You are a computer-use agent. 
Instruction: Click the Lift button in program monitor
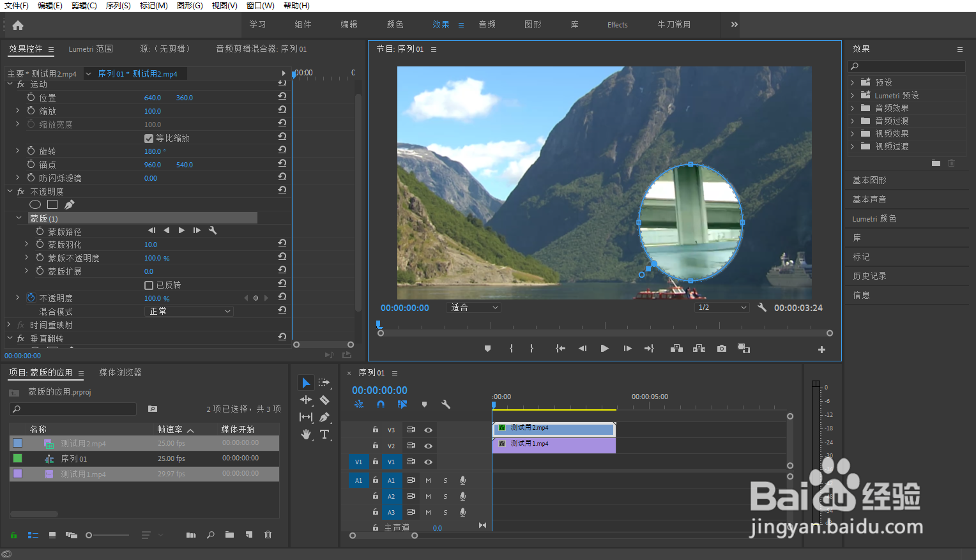click(676, 349)
